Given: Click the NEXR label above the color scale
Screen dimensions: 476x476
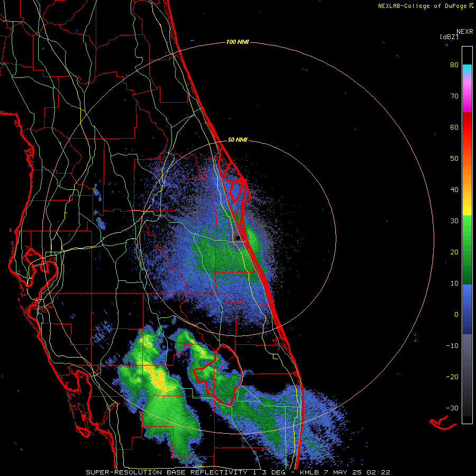Looking at the screenshot, I should pos(465,32).
